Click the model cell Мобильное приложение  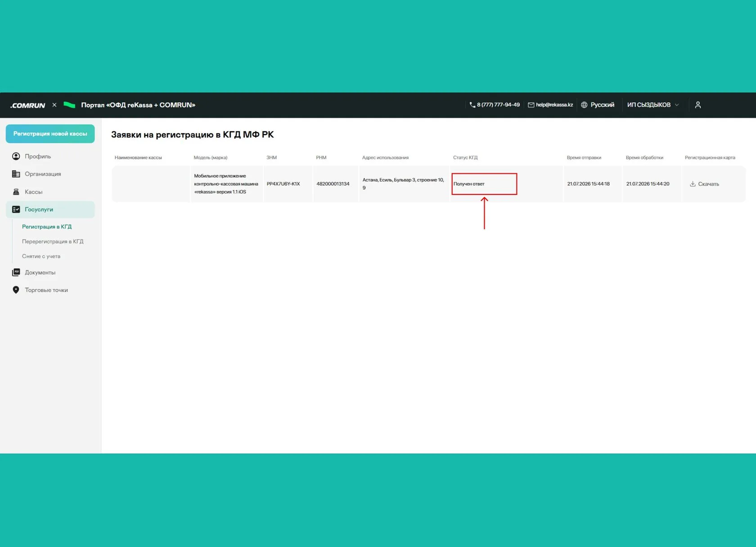coord(226,184)
